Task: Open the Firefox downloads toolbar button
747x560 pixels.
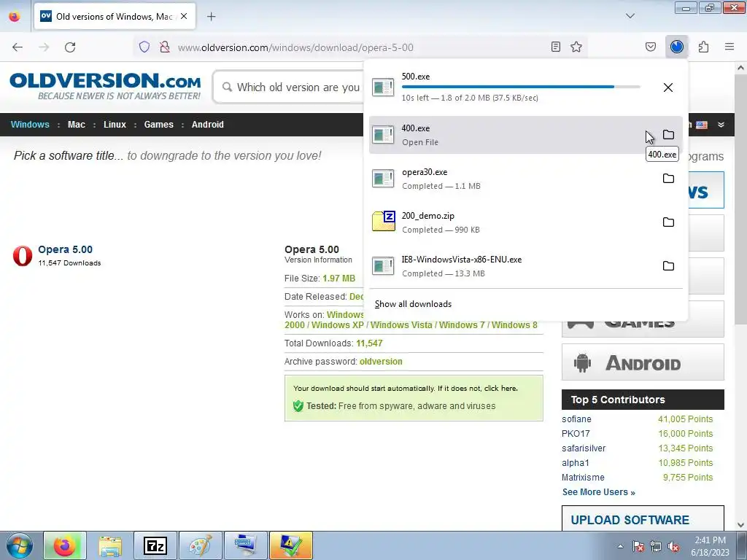Action: 677,47
